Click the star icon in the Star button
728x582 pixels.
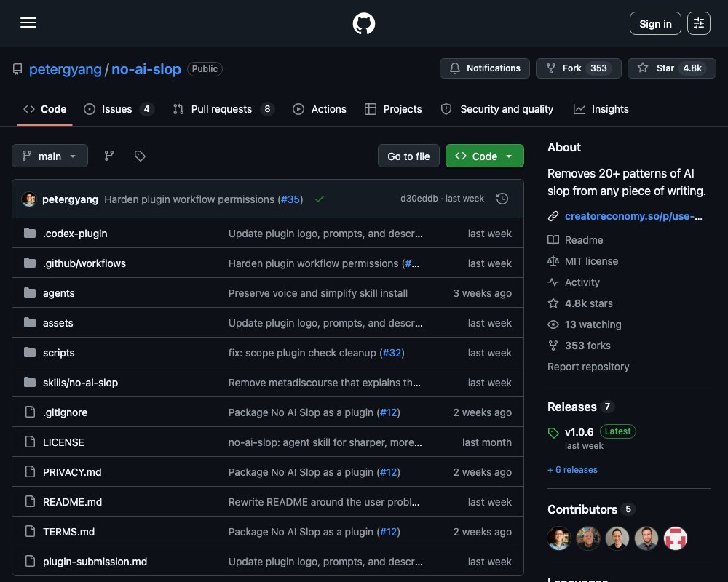click(643, 68)
